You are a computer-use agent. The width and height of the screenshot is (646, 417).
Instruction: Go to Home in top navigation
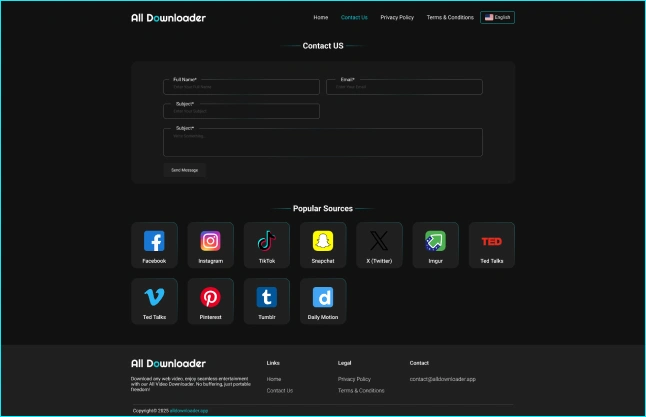coord(320,17)
